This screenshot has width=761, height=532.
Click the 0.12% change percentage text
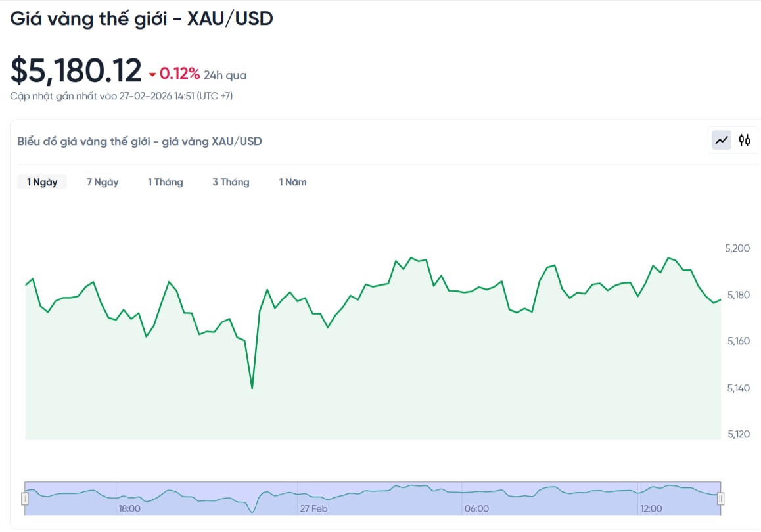tap(179, 74)
